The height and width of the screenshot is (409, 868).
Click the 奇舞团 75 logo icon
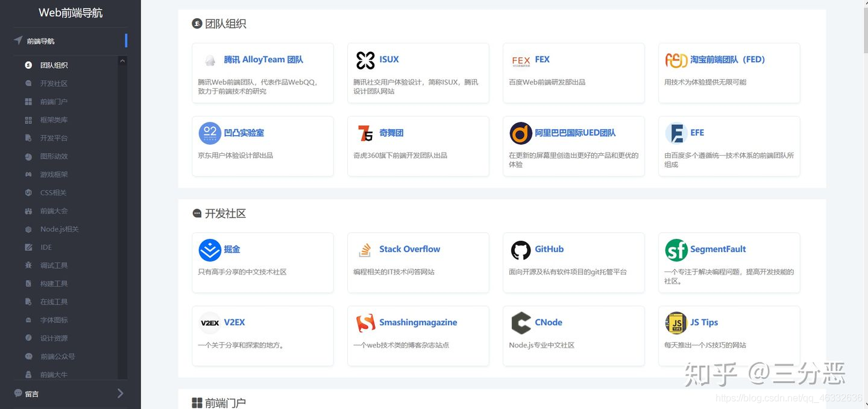point(365,133)
